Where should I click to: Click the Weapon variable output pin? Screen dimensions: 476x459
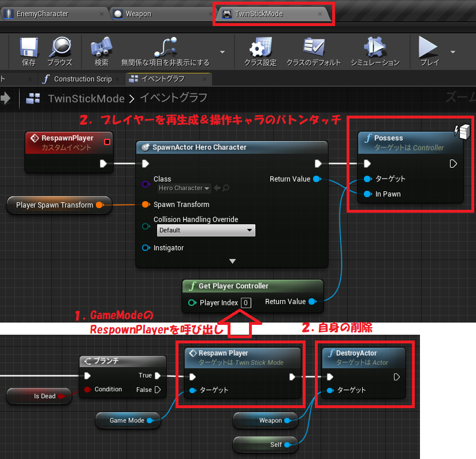[287, 420]
